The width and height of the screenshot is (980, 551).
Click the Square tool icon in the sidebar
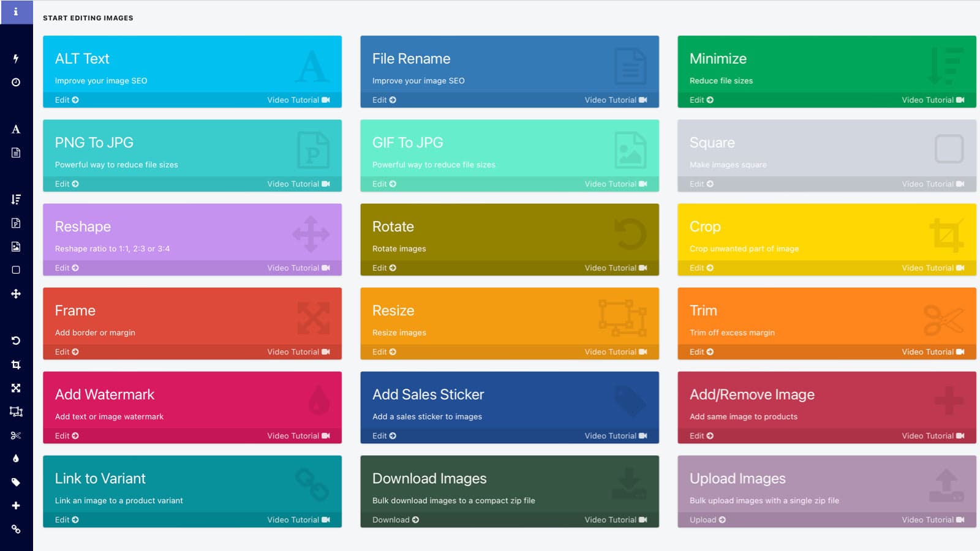(17, 269)
